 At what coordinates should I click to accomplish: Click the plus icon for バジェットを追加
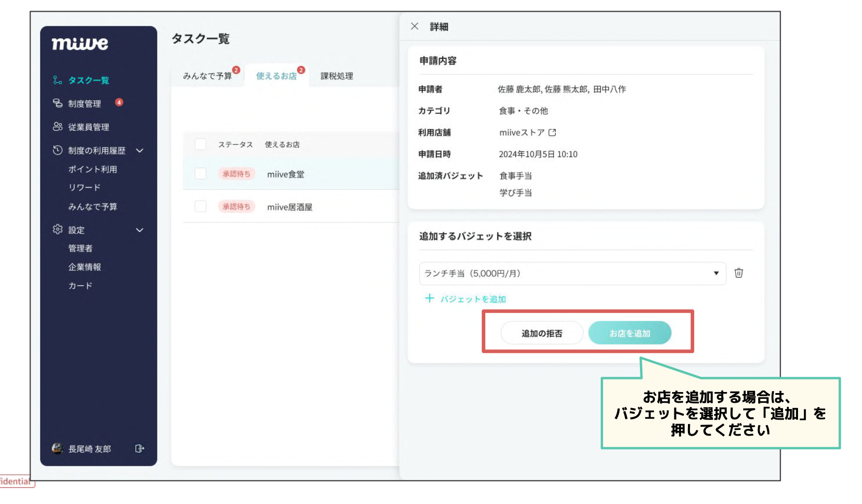[x=429, y=299]
